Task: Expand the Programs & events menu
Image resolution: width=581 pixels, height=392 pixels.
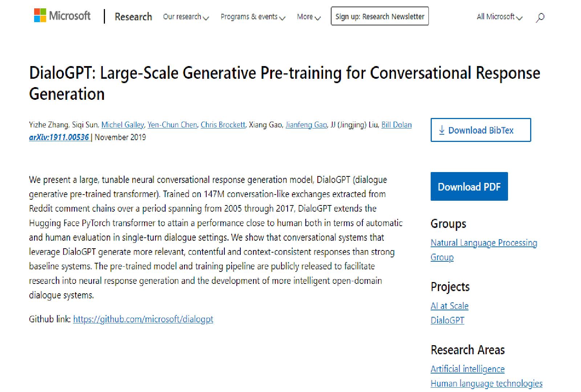Action: pos(253,17)
